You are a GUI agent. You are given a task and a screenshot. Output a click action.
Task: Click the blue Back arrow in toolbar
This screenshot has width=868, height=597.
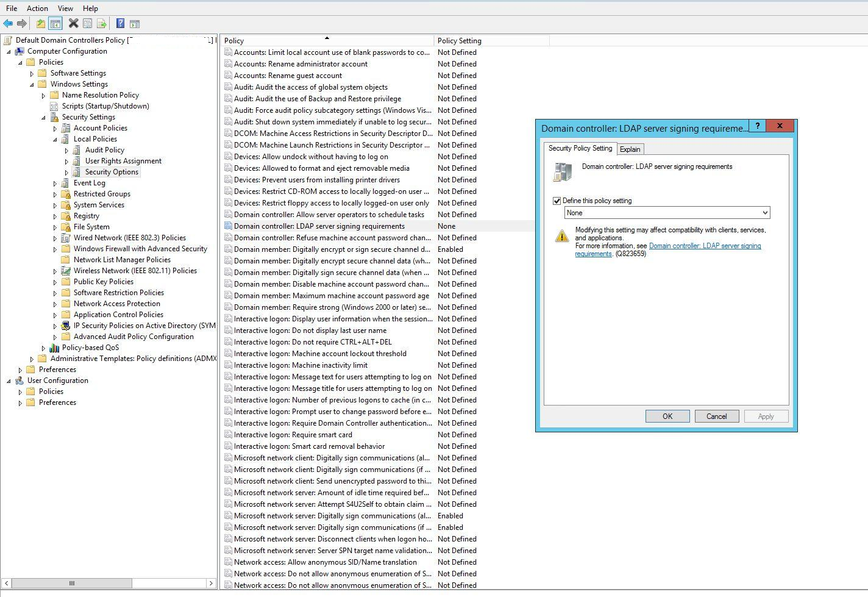[x=8, y=24]
